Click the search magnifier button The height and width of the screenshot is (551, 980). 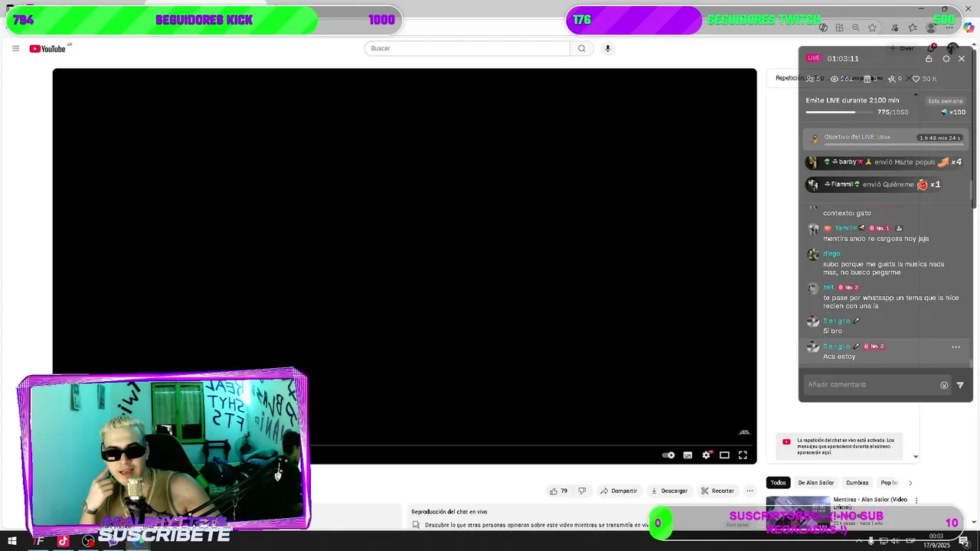pyautogui.click(x=582, y=48)
